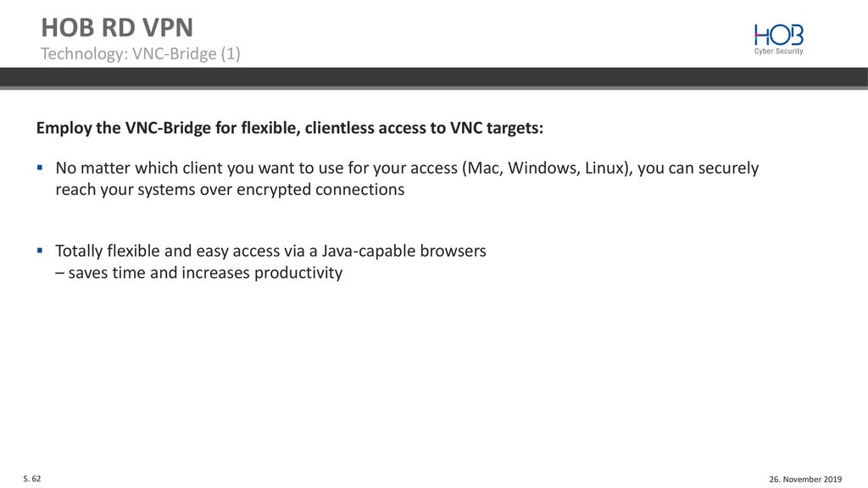Image resolution: width=868 pixels, height=488 pixels.
Task: Click the HOB Cyber Security logo
Action: (778, 39)
